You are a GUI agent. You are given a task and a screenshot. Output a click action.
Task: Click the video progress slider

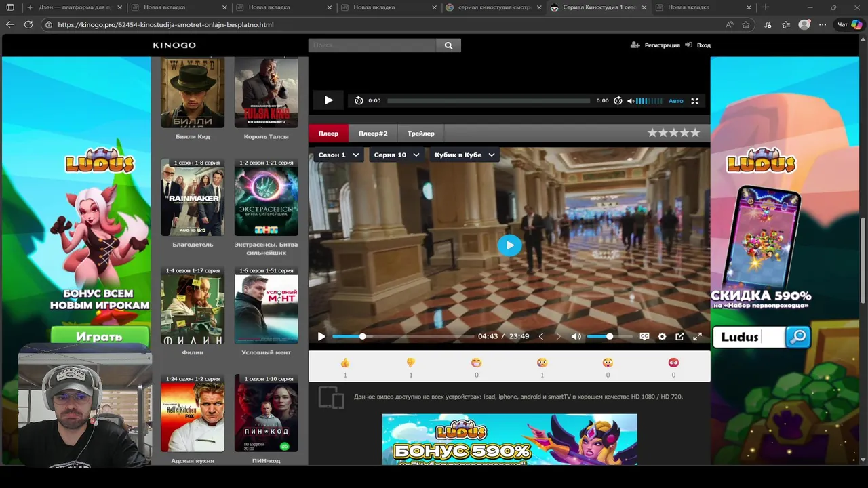(x=403, y=336)
